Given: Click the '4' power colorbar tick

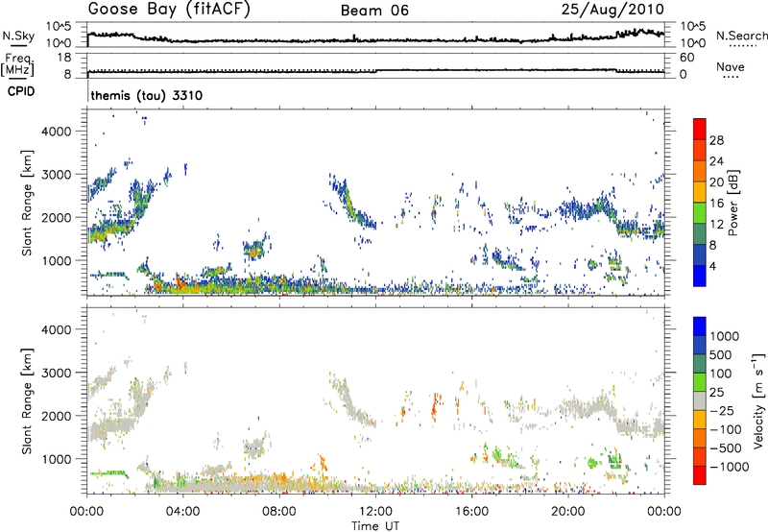Looking at the screenshot, I should pos(713,266).
